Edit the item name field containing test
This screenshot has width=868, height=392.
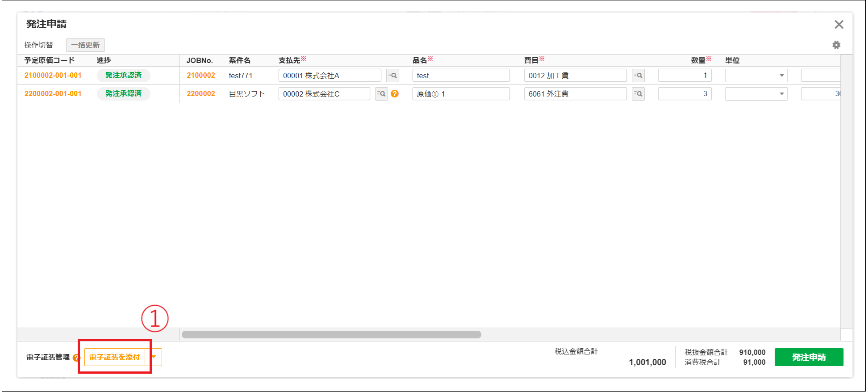(x=461, y=76)
